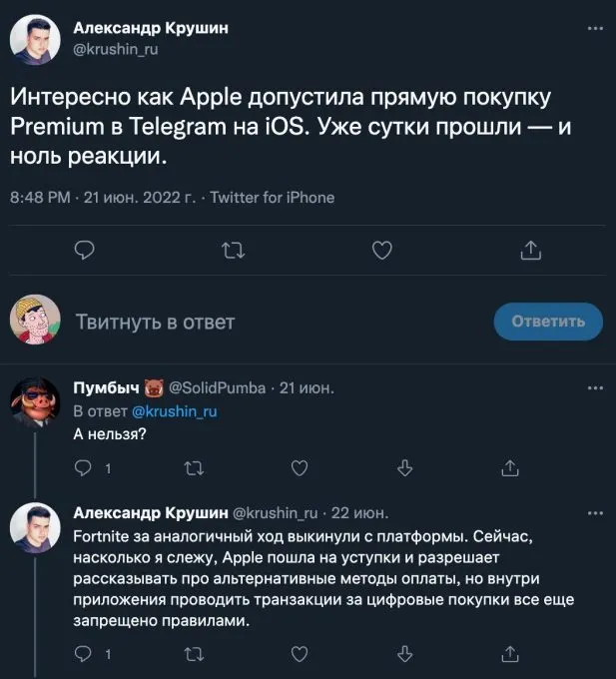The image size is (616, 679).
Task: Retweet the main tweet about Telegram Premium
Action: (x=232, y=252)
